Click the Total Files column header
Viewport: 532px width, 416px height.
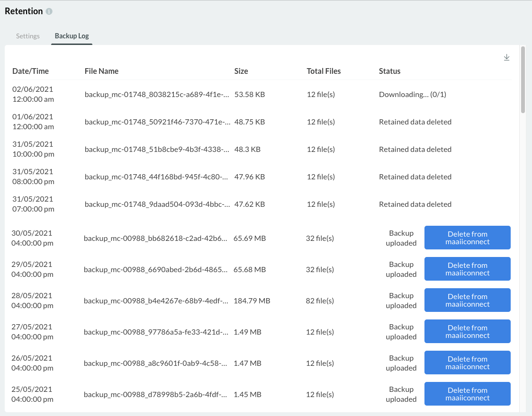(x=324, y=71)
